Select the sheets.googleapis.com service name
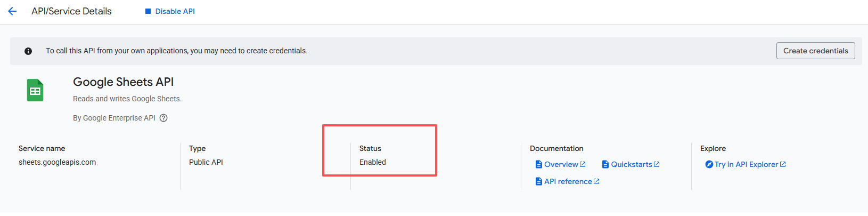The height and width of the screenshot is (216, 868). 58,162
